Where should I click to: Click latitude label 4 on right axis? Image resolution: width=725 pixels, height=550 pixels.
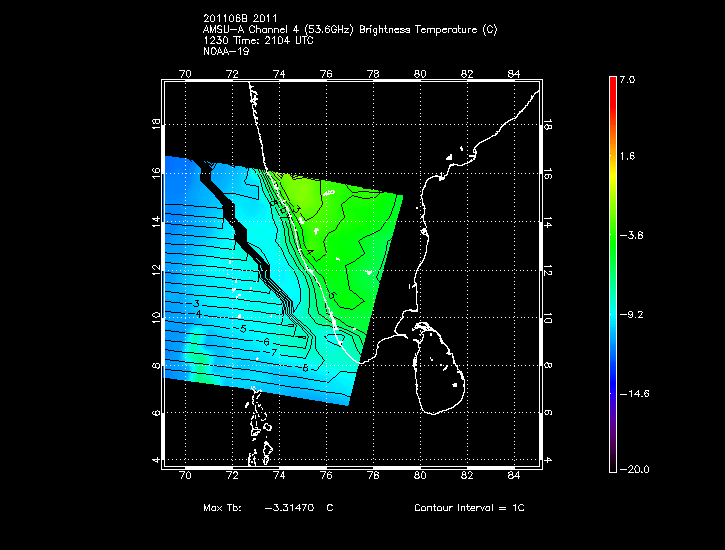547,460
